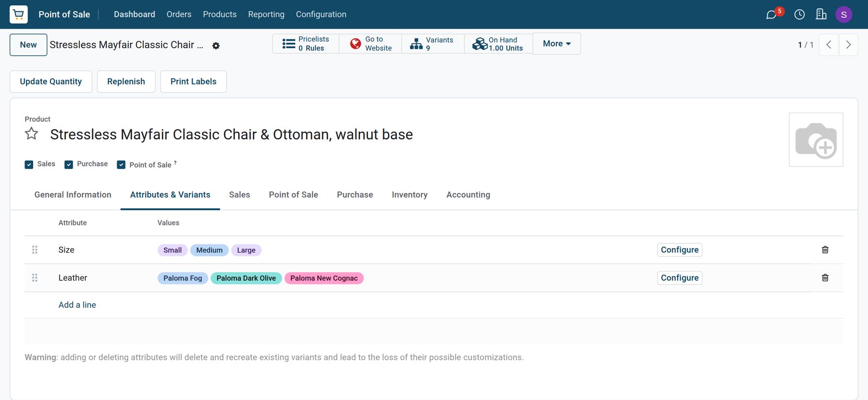The image size is (868, 400).
Task: Select the Paloma New Cognac pink tag
Action: click(x=324, y=279)
